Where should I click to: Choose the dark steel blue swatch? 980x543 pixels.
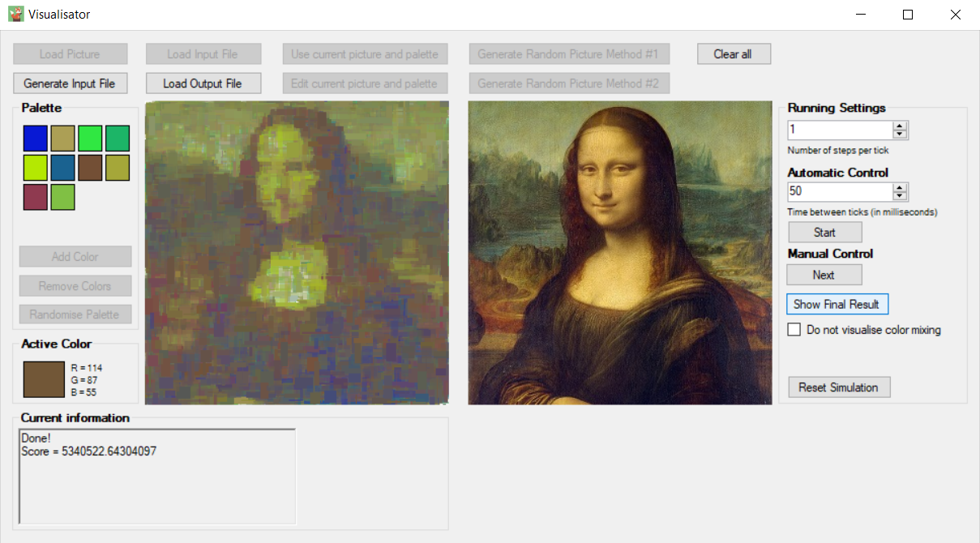63,168
